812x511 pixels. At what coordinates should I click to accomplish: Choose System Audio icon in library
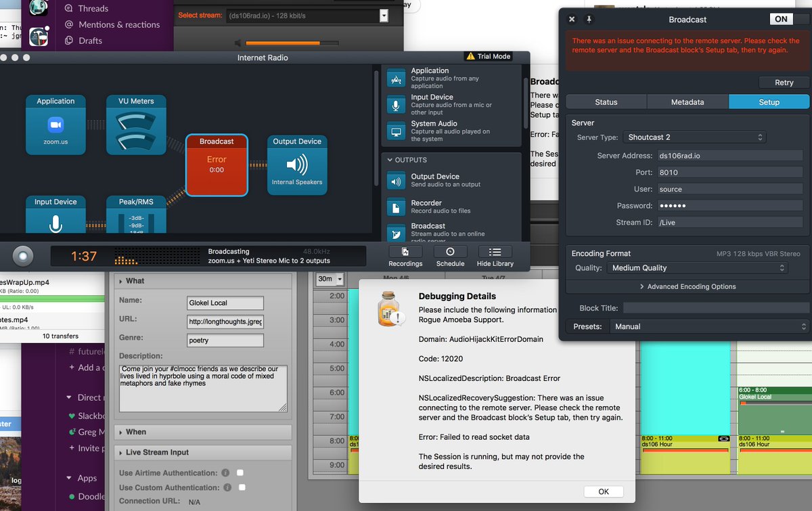tap(396, 131)
